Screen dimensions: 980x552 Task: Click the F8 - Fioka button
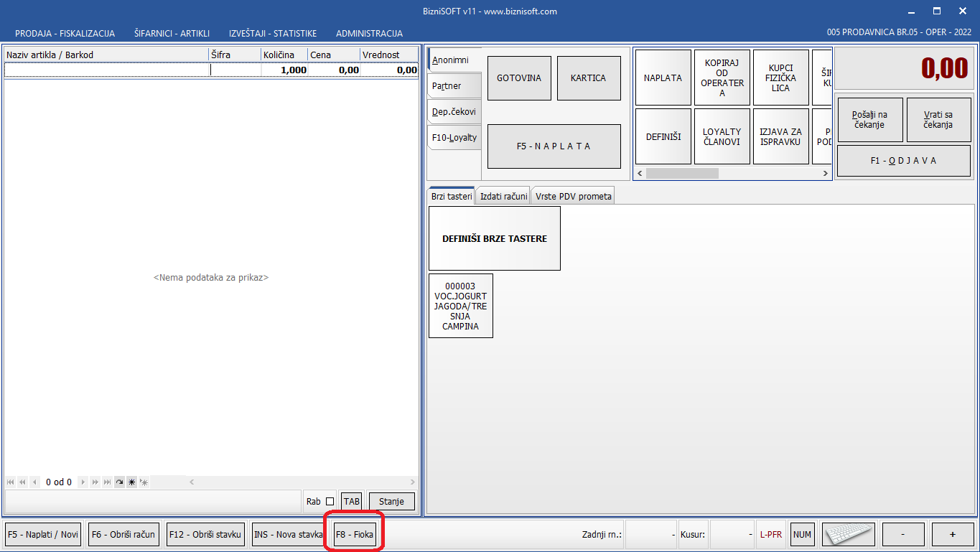(355, 535)
